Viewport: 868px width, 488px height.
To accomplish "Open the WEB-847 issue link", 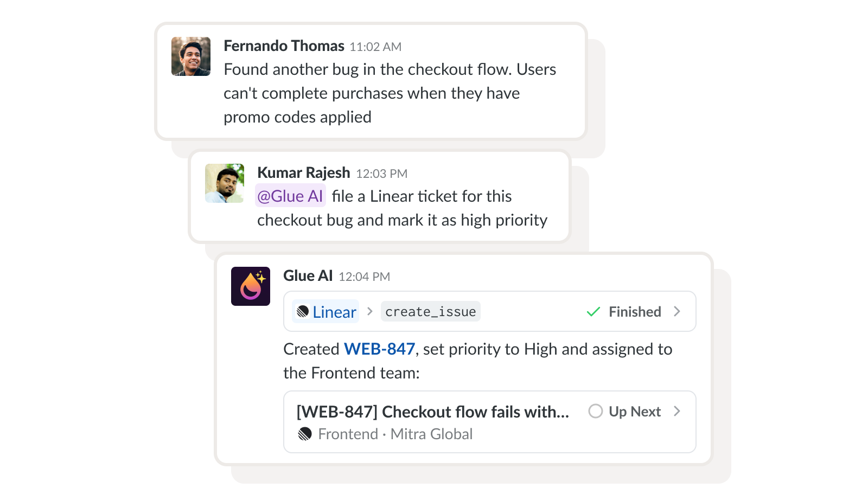I will (x=379, y=349).
